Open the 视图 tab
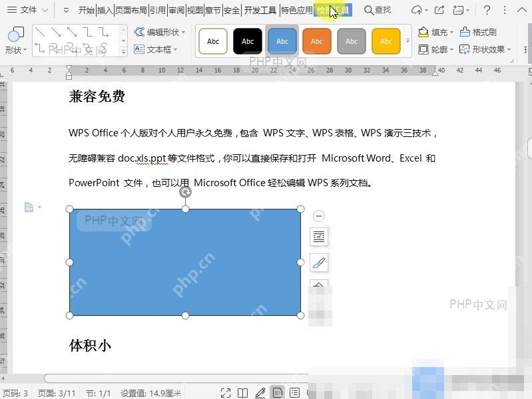The width and height of the screenshot is (532, 399). (x=194, y=11)
